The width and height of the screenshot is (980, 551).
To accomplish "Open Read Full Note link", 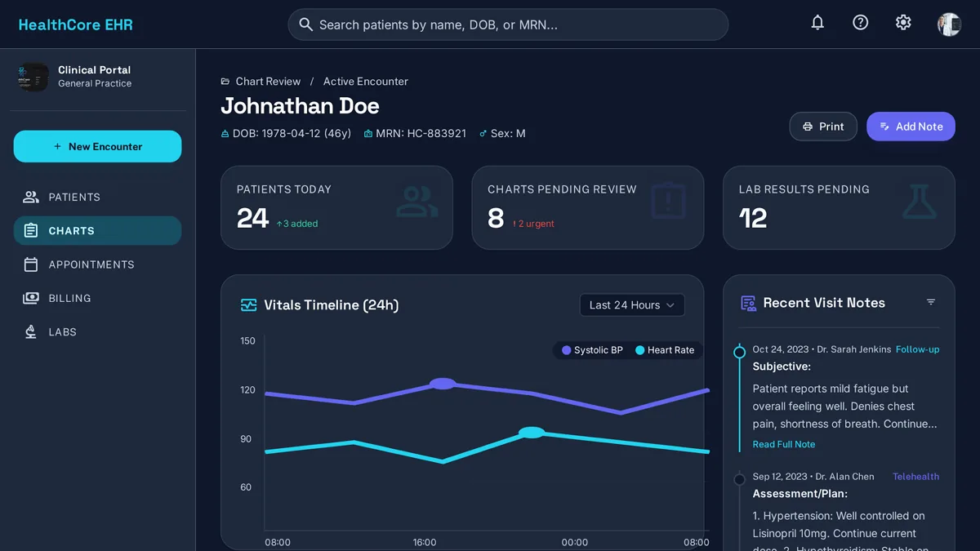I will click(x=784, y=444).
